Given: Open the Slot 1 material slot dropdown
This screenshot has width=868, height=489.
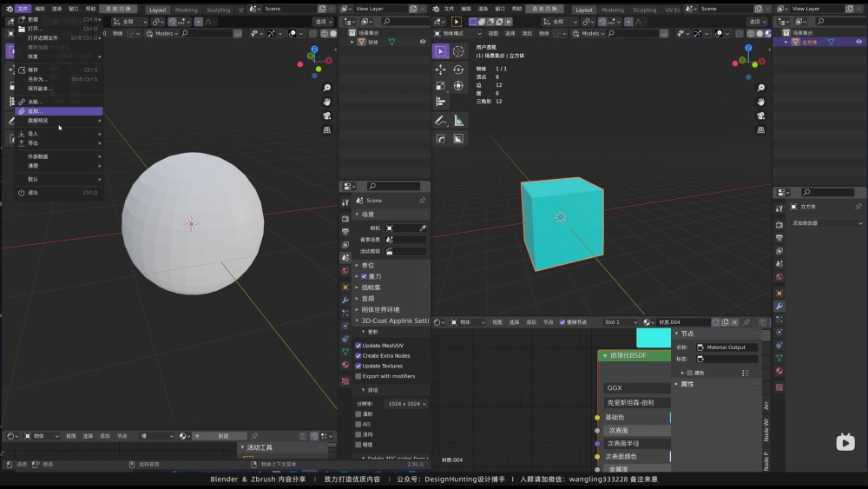Looking at the screenshot, I should click(621, 322).
